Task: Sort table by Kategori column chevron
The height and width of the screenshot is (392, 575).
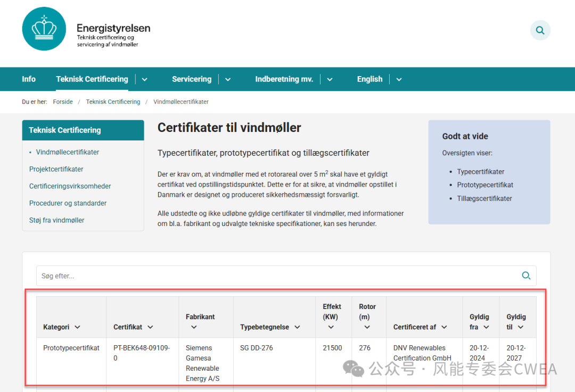Action: [77, 327]
